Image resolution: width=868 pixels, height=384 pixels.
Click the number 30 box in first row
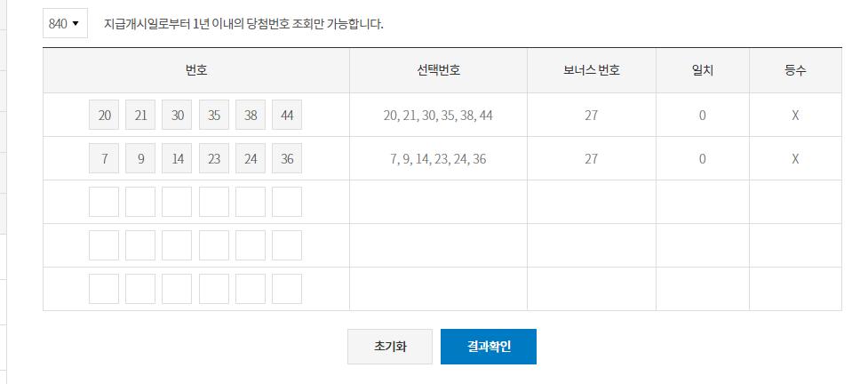click(x=177, y=116)
